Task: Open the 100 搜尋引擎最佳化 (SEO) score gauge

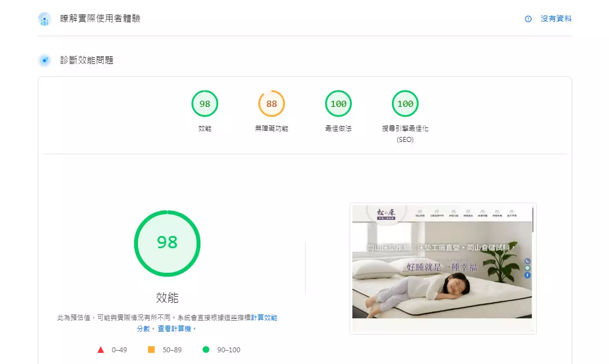Action: (405, 104)
